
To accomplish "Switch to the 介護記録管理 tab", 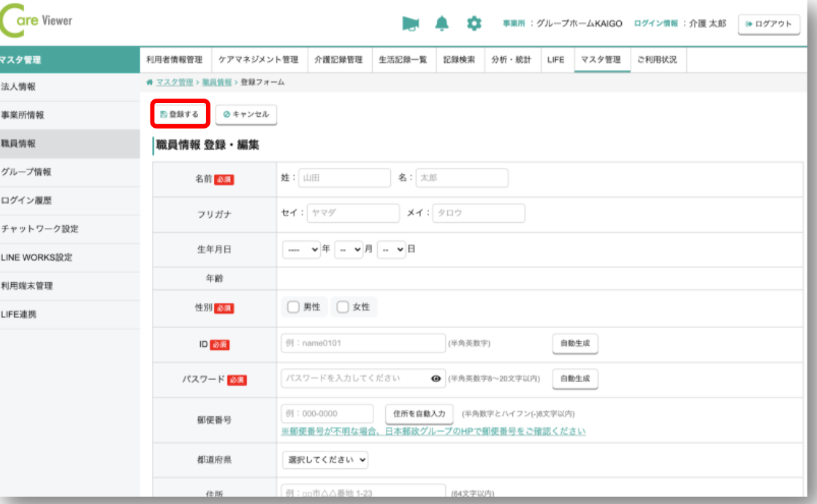I will click(x=338, y=60).
